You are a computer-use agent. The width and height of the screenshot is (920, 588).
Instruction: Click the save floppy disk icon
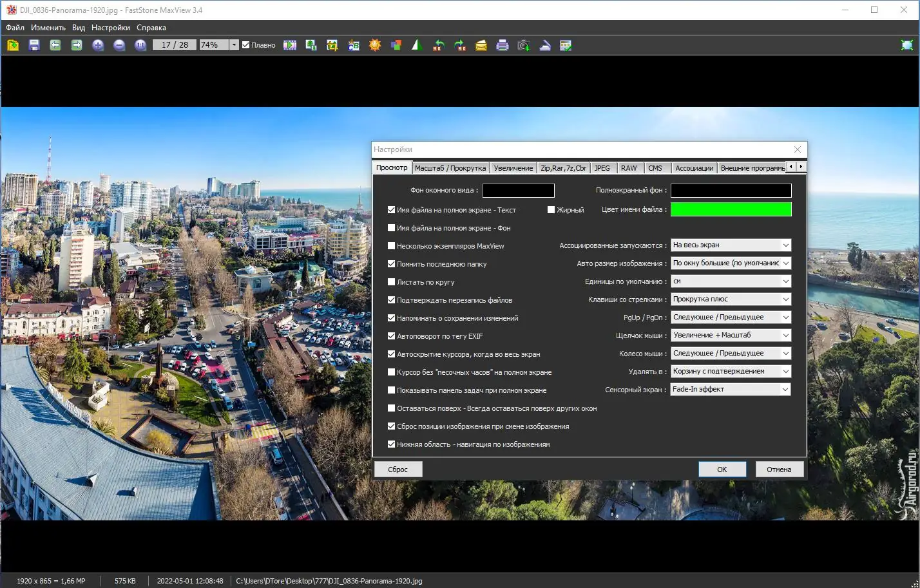pyautogui.click(x=34, y=45)
